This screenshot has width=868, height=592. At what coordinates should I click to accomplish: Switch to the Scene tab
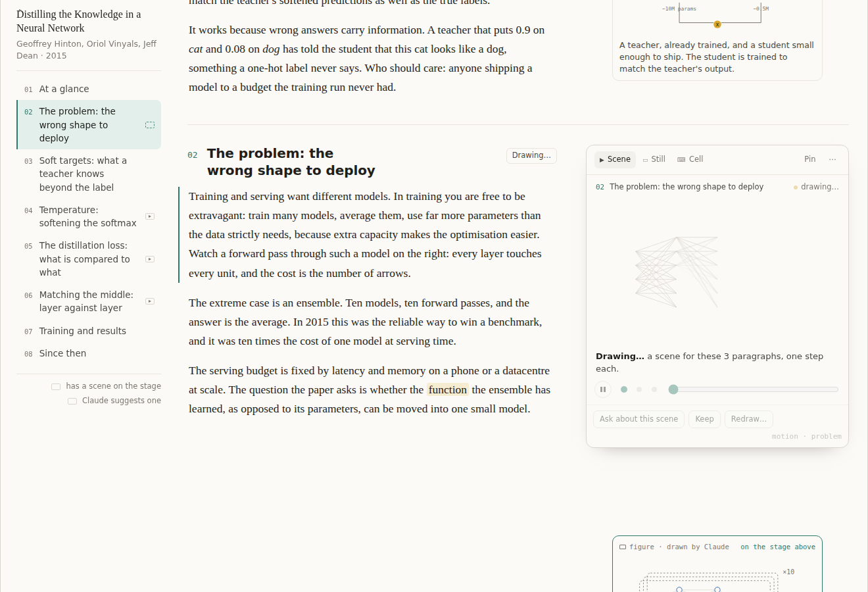(x=615, y=159)
